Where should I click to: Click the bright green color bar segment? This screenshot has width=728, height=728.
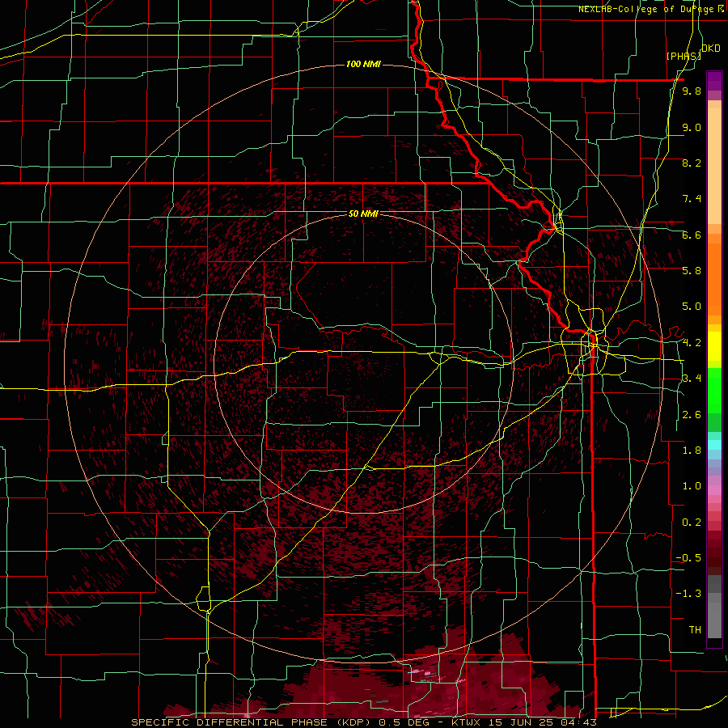tap(714, 390)
